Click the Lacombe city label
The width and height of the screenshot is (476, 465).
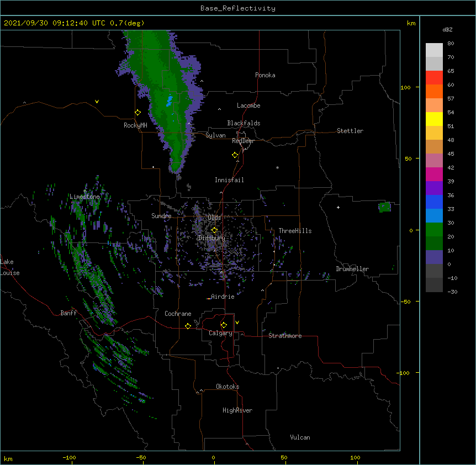point(248,105)
